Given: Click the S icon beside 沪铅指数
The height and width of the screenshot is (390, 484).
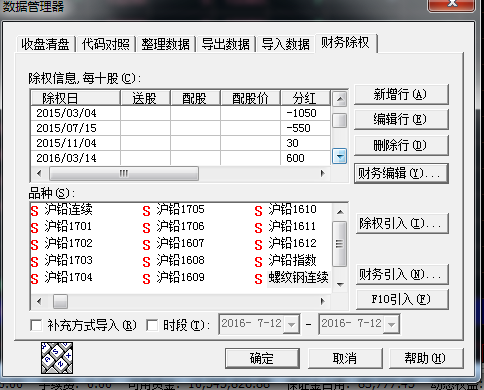Looking at the screenshot, I should [x=258, y=262].
